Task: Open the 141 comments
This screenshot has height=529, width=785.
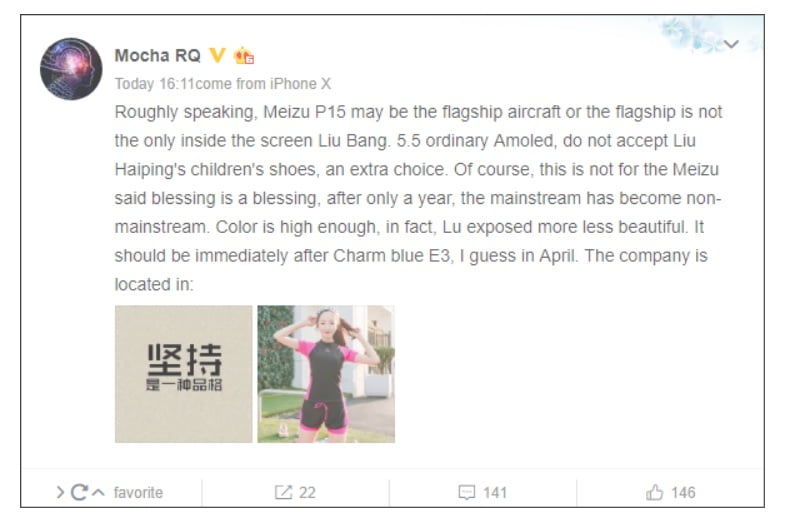Action: point(495,492)
